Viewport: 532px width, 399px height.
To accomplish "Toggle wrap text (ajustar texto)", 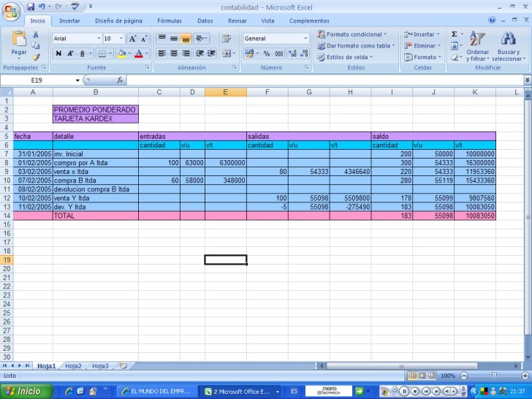I will pyautogui.click(x=227, y=38).
